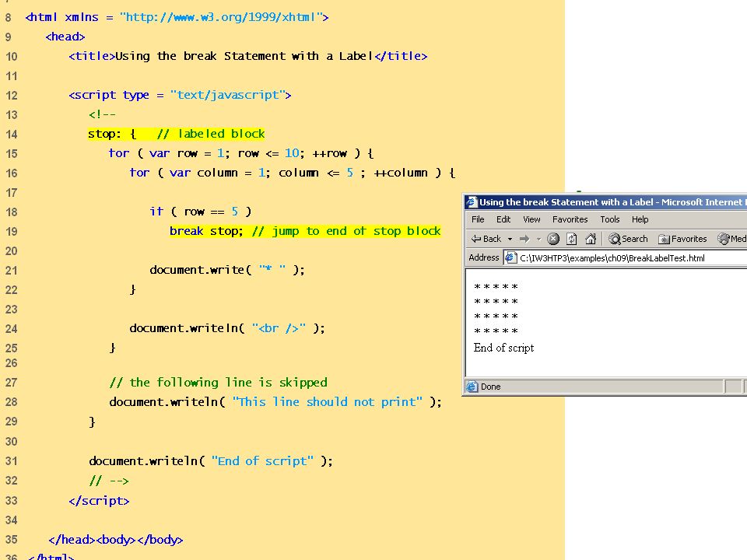Click the Stop loading icon in toolbar
This screenshot has height=560, width=747.
pyautogui.click(x=553, y=239)
